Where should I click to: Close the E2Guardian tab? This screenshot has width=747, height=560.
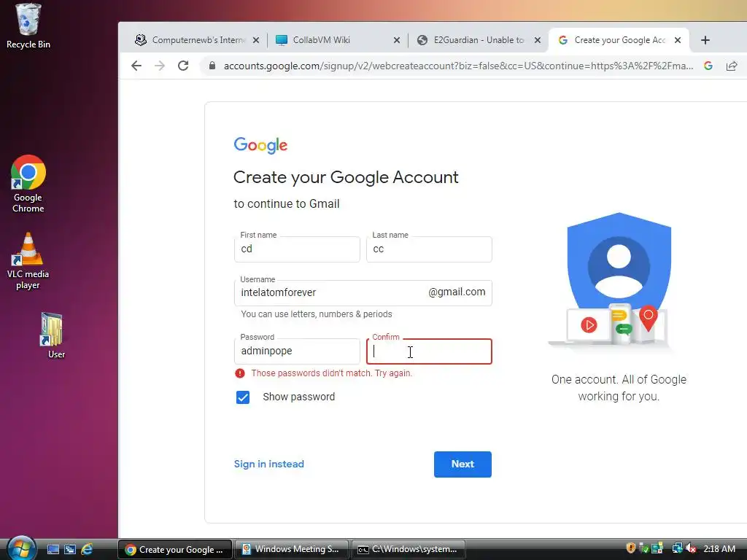pos(538,40)
